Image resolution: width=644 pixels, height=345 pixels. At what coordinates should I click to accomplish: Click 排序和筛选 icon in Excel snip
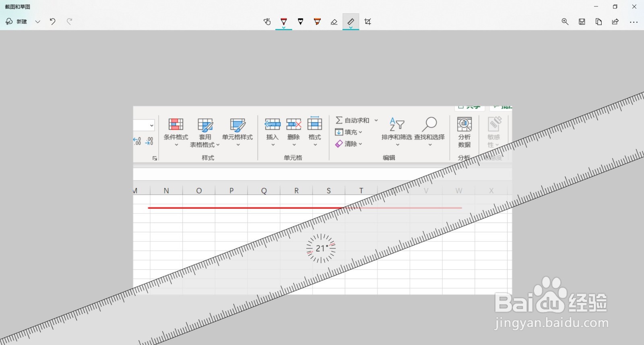pyautogui.click(x=396, y=124)
